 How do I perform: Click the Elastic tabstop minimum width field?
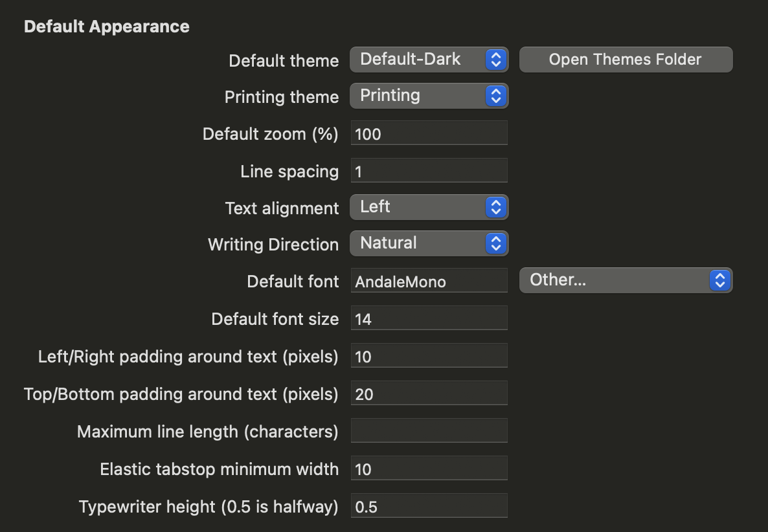[429, 469]
